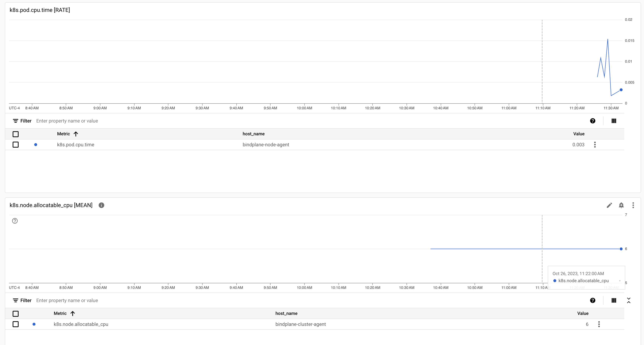The image size is (644, 345).
Task: Open the info tooltip beside k8s.node.allocatable_cpu title
Action: 101,205
